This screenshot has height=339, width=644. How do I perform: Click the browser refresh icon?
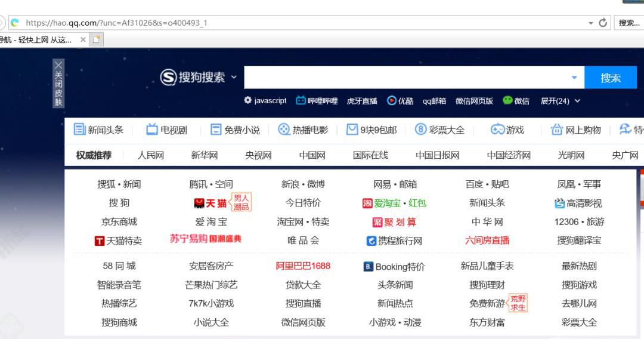click(x=603, y=23)
